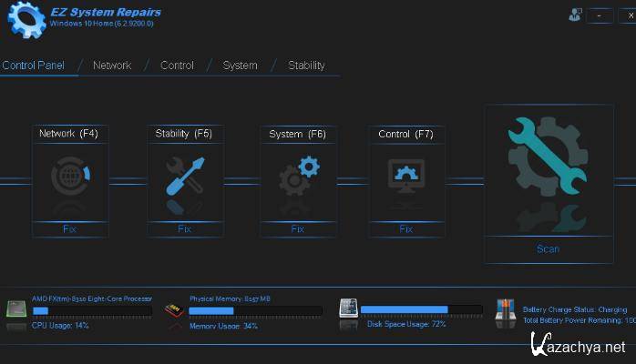Click the Stability wrench and screwdriver icon
This screenshot has height=364, width=636.
(185, 177)
